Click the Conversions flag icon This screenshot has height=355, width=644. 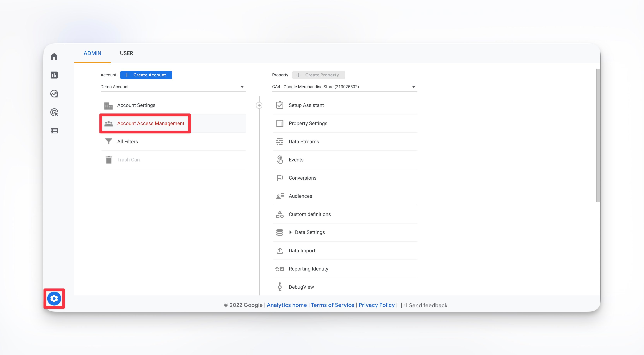click(x=280, y=178)
